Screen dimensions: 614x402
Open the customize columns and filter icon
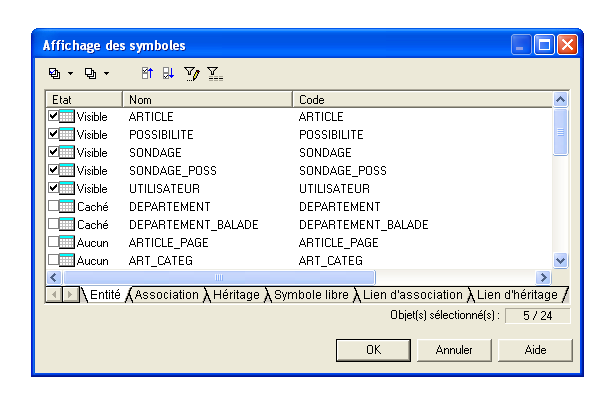[192, 74]
